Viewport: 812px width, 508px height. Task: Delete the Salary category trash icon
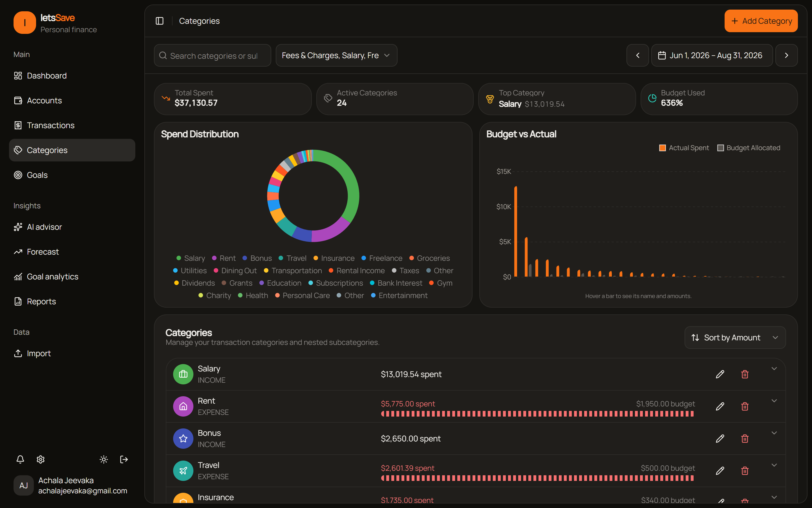tap(745, 374)
